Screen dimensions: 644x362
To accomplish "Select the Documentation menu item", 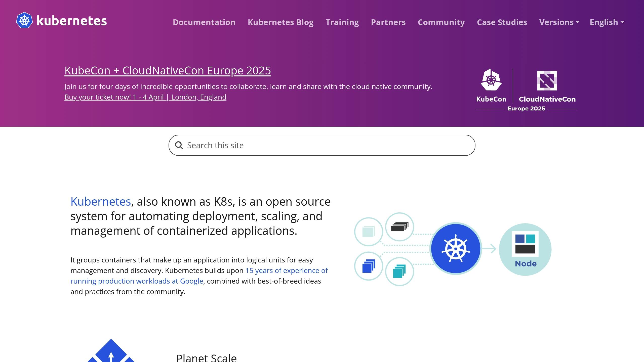I will [204, 22].
